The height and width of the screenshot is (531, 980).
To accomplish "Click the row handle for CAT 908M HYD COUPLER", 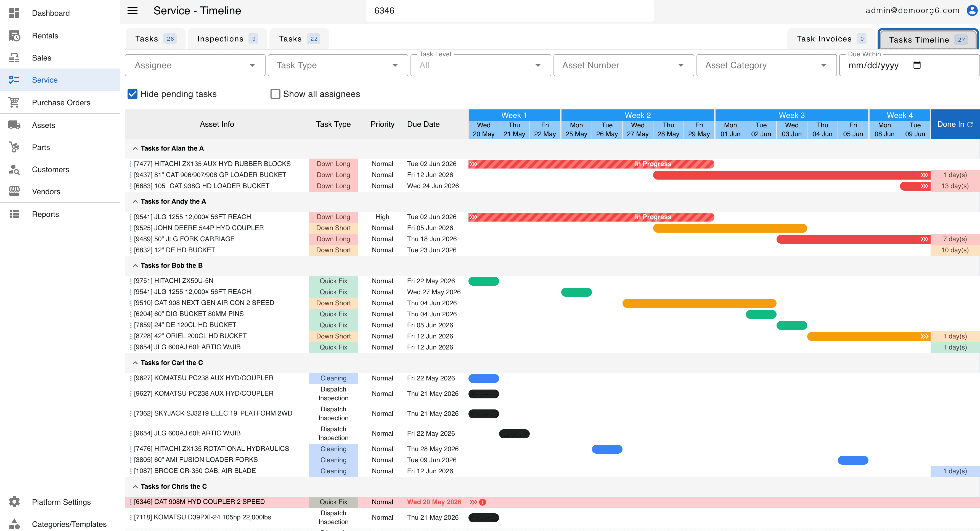I will click(131, 502).
